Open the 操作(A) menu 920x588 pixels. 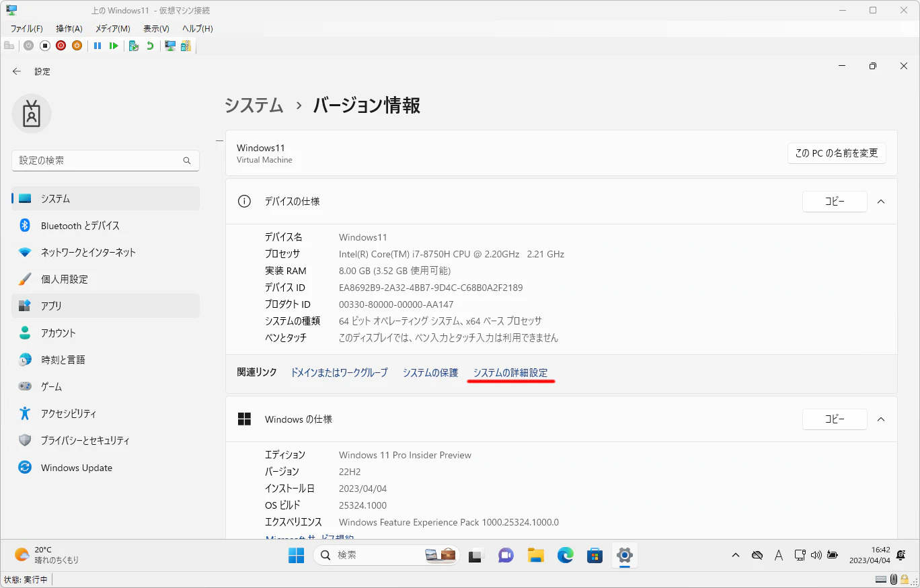point(69,29)
